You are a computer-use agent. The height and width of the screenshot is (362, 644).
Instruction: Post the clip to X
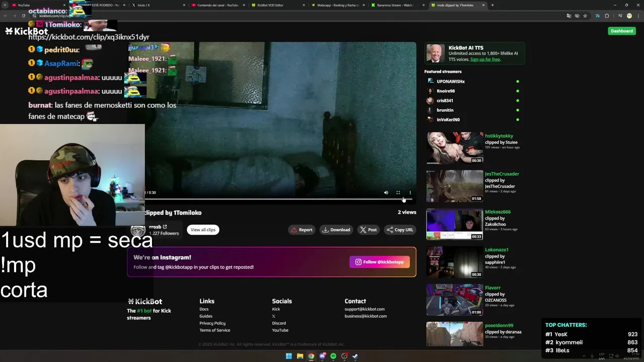pyautogui.click(x=368, y=230)
